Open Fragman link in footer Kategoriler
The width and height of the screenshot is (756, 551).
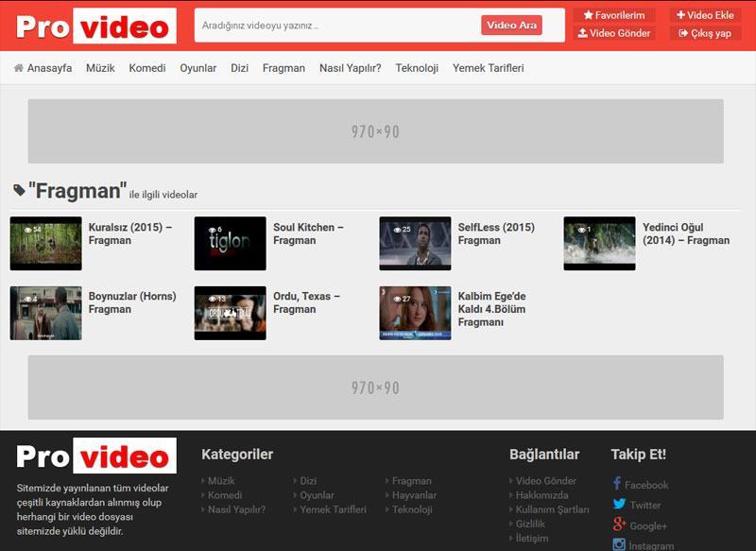pyautogui.click(x=412, y=481)
